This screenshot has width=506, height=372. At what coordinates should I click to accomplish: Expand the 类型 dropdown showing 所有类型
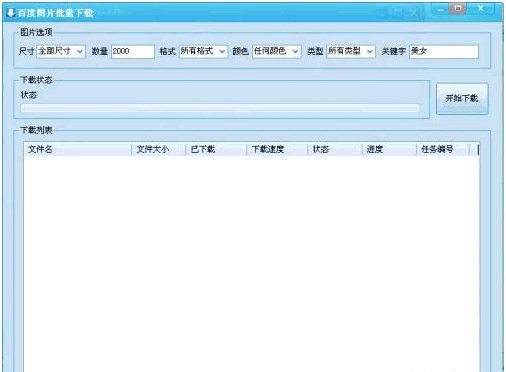(x=351, y=51)
